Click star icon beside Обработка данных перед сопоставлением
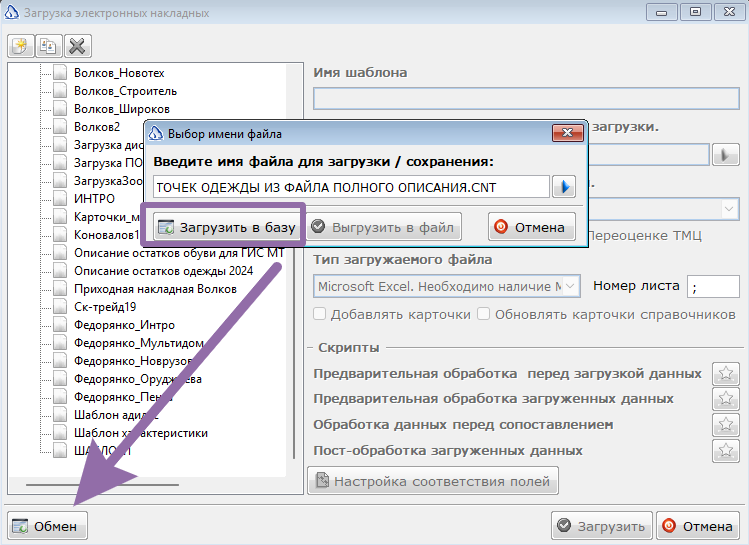The width and height of the screenshot is (749, 545). coord(726,425)
